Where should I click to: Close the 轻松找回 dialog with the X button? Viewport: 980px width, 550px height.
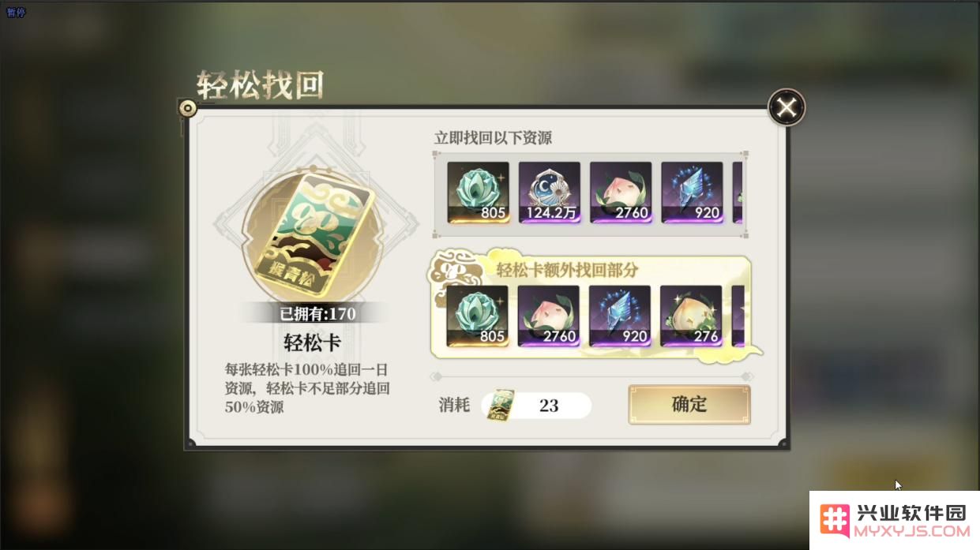coord(787,108)
